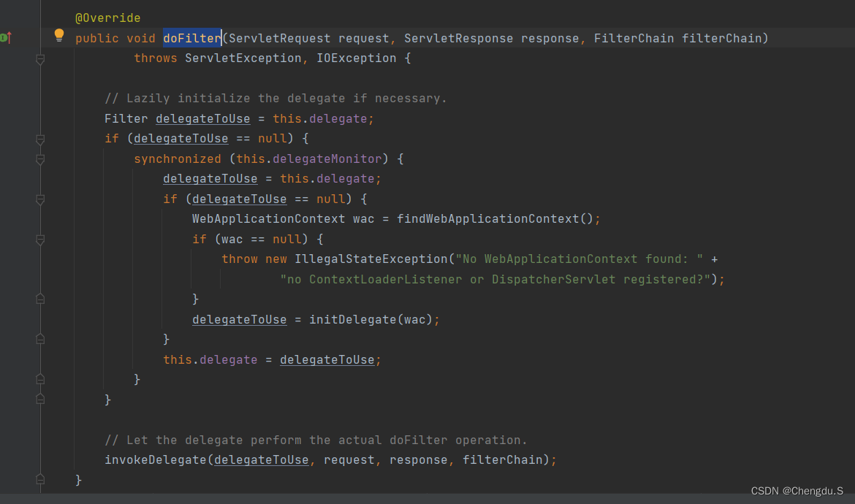This screenshot has width=855, height=504.
Task: Click IllegalStateException in the throw statement
Action: (x=370, y=259)
